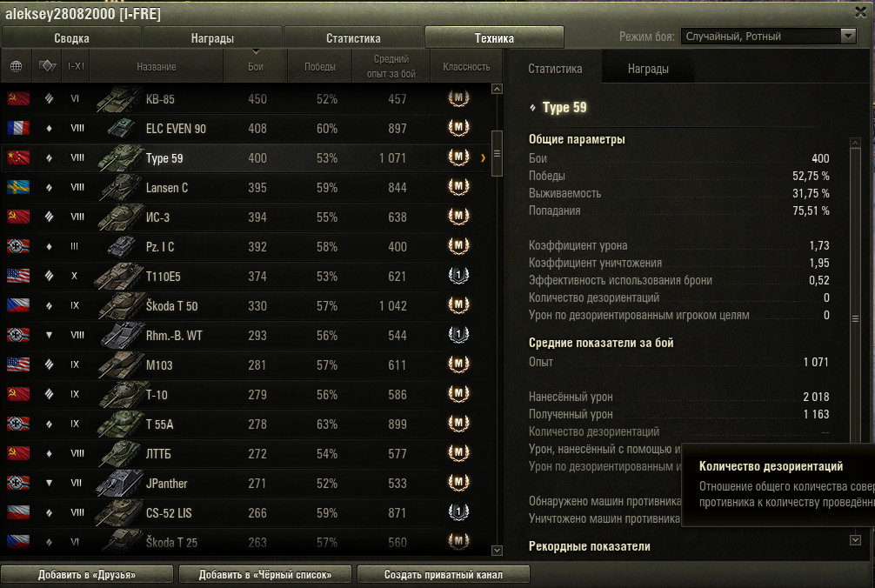Viewport: 875px width, 588px height.
Task: Click the orange arrow on Type 59 row
Action: pyautogui.click(x=483, y=158)
